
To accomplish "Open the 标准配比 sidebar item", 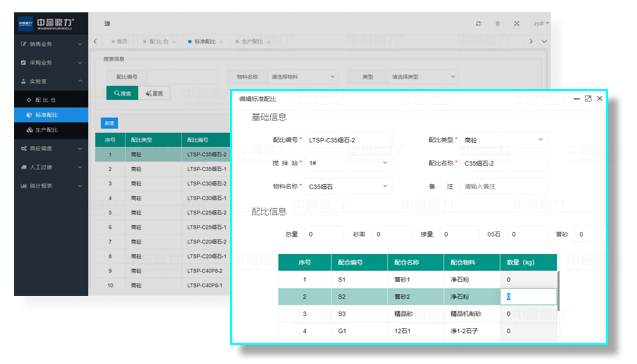I will [51, 115].
